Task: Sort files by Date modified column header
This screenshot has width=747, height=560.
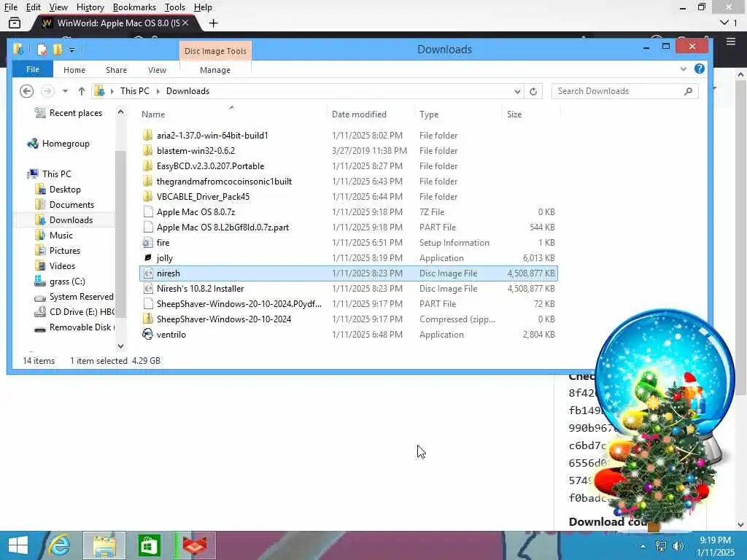Action: [x=359, y=114]
